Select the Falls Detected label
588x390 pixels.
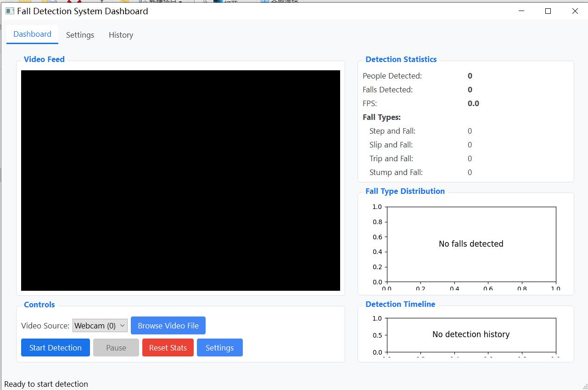[387, 90]
